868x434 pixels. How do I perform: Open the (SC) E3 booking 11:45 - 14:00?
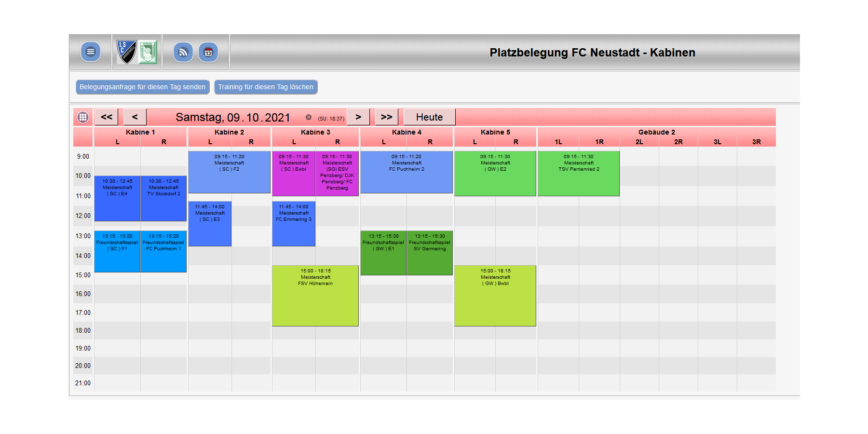(210, 224)
